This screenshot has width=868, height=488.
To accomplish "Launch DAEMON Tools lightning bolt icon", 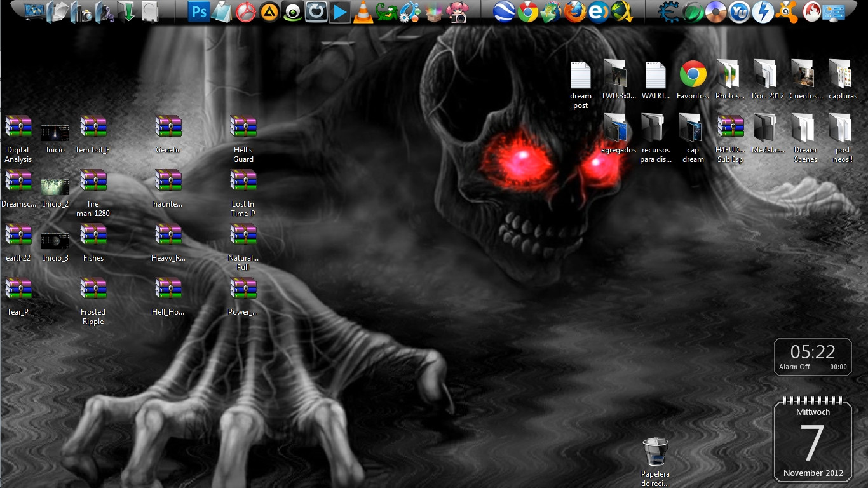I will tap(763, 11).
